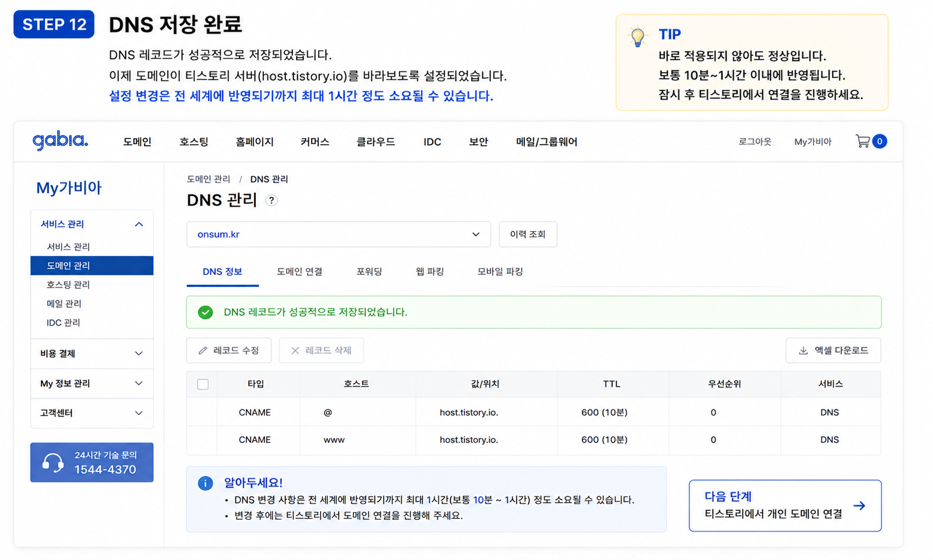This screenshot has height=560, width=933.
Task: Expand the 비용 결제 sidebar section
Action: tap(92, 354)
